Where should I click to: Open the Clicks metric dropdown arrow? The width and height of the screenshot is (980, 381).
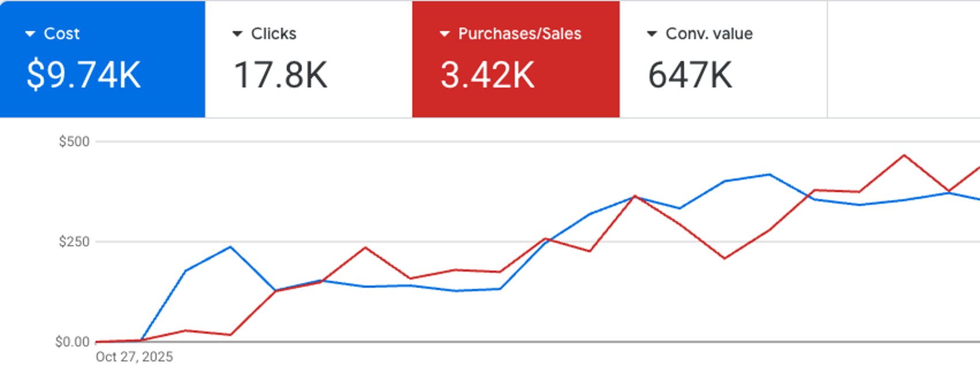237,34
